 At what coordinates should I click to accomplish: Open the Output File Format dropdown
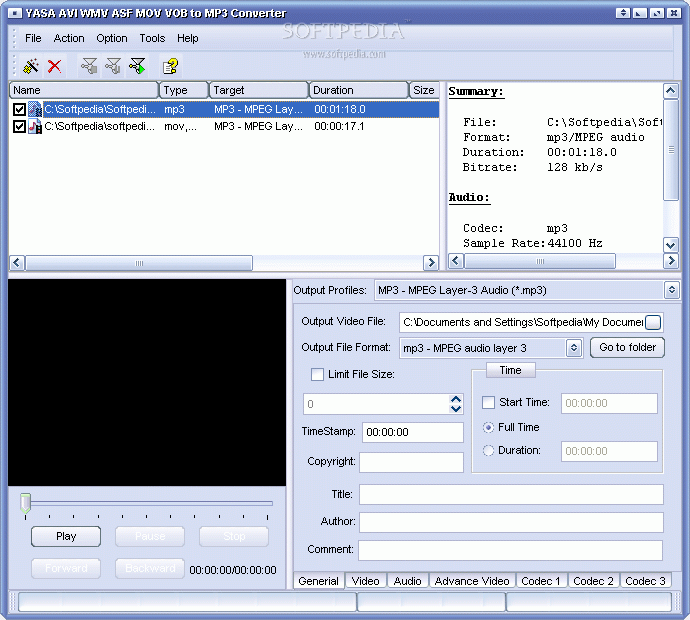573,348
